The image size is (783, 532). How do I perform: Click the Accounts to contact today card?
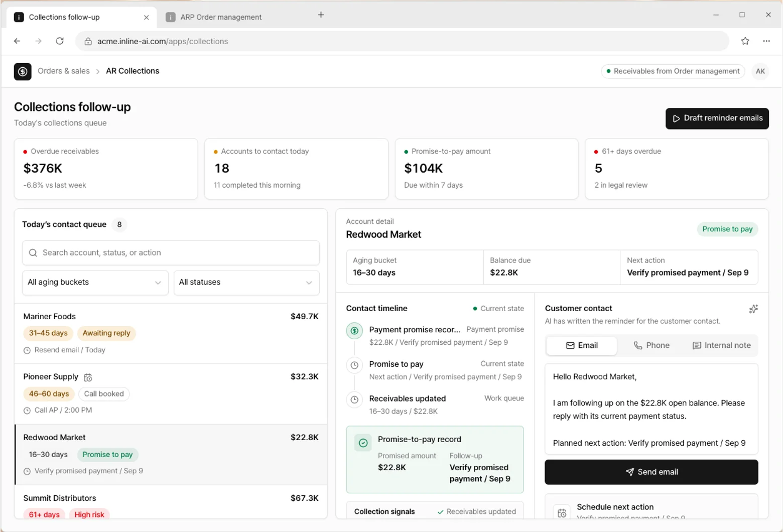click(296, 169)
